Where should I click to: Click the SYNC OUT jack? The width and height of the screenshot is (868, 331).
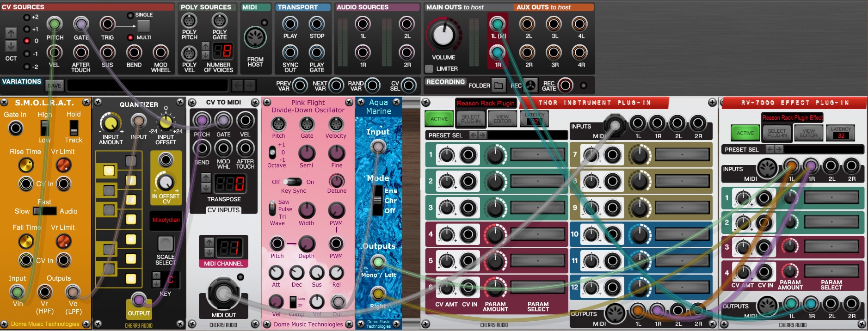[290, 52]
